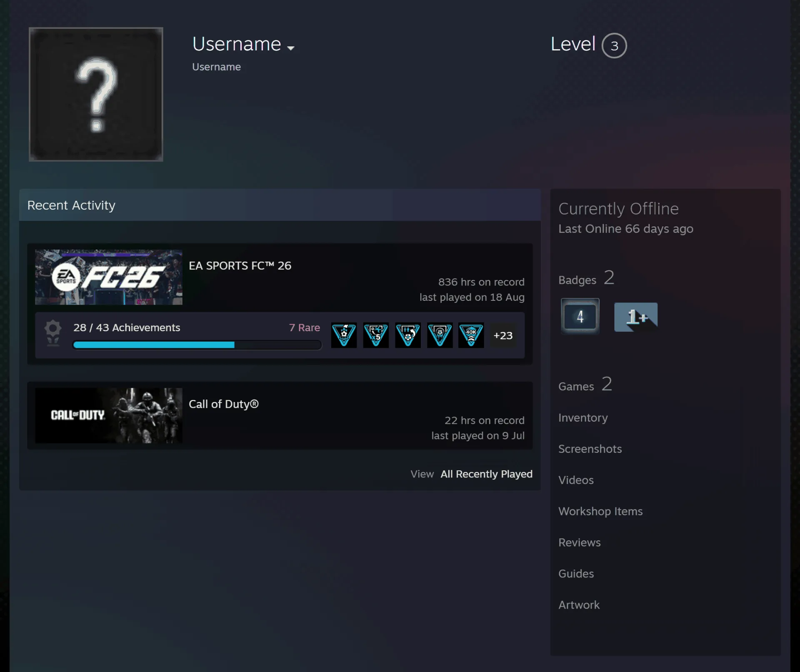
Task: Click the 22 hrs on record text
Action: pyautogui.click(x=485, y=420)
